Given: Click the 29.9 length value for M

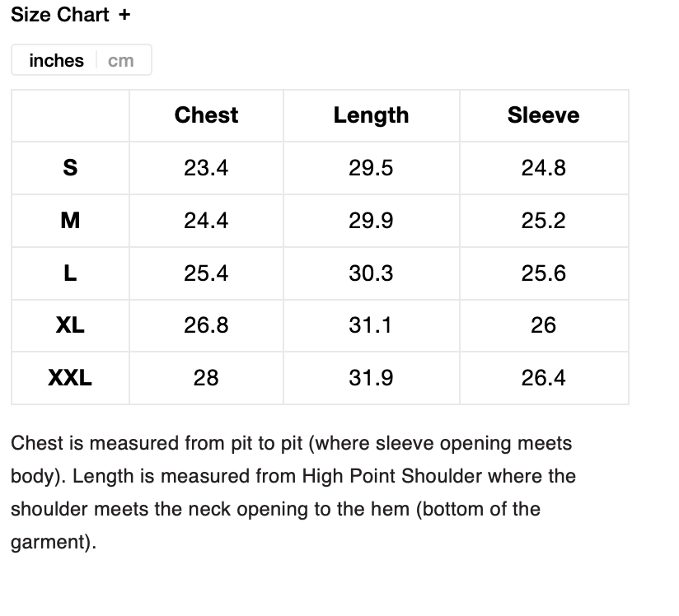Looking at the screenshot, I should click(x=371, y=221).
